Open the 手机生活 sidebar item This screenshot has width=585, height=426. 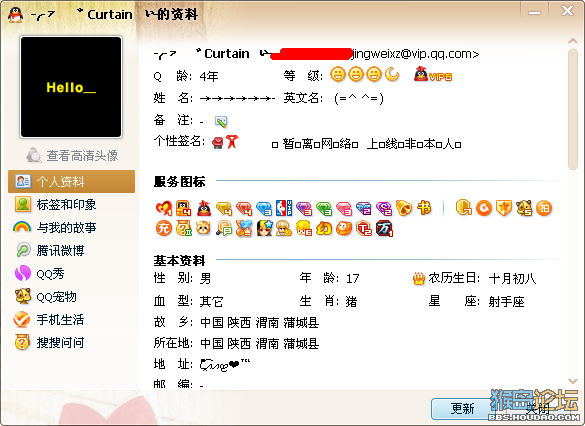pyautogui.click(x=71, y=319)
